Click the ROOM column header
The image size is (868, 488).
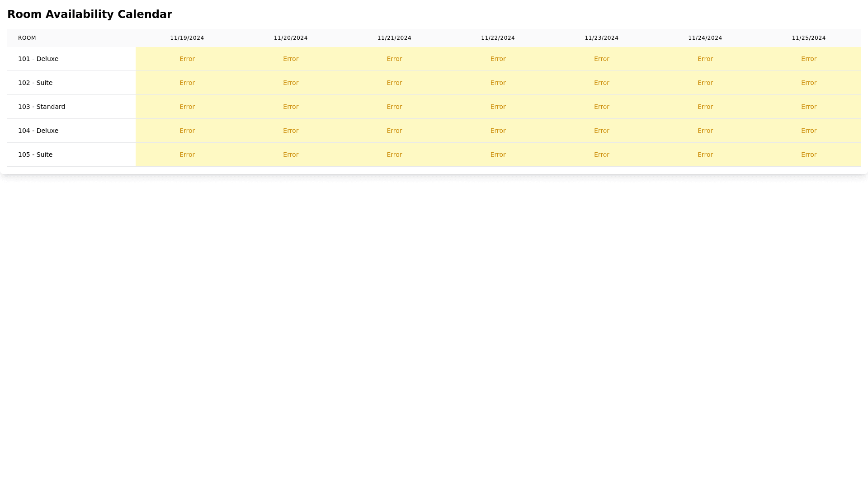pos(27,38)
